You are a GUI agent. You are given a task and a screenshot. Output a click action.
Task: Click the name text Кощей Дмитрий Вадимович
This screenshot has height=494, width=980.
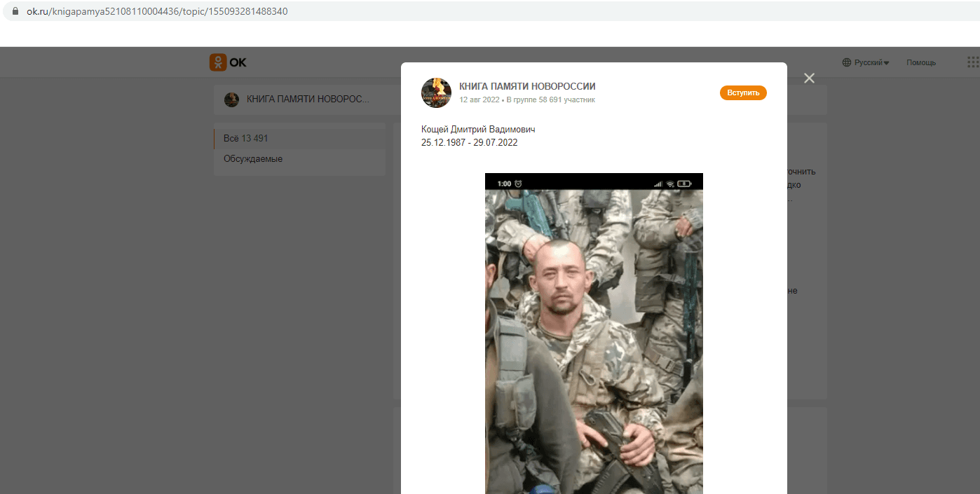tap(478, 130)
